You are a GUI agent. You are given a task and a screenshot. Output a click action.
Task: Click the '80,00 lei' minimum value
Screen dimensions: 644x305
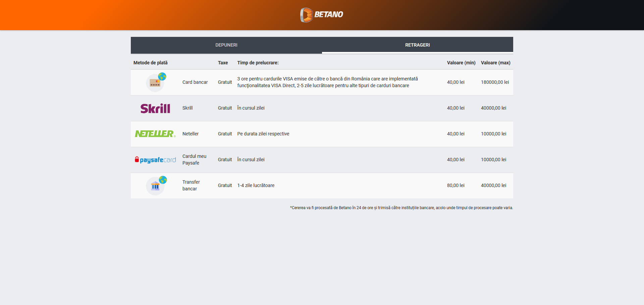[456, 185]
